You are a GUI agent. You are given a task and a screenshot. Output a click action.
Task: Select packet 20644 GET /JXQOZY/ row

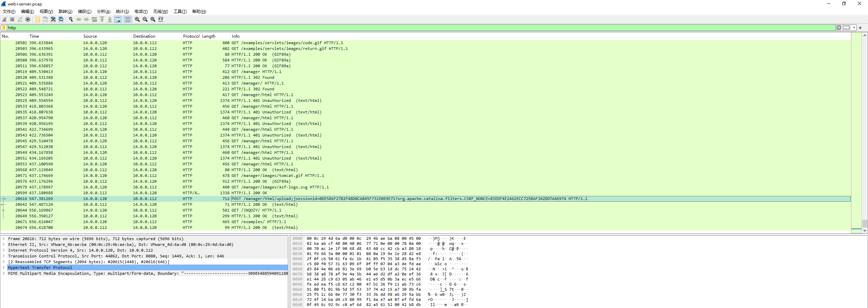426,210
